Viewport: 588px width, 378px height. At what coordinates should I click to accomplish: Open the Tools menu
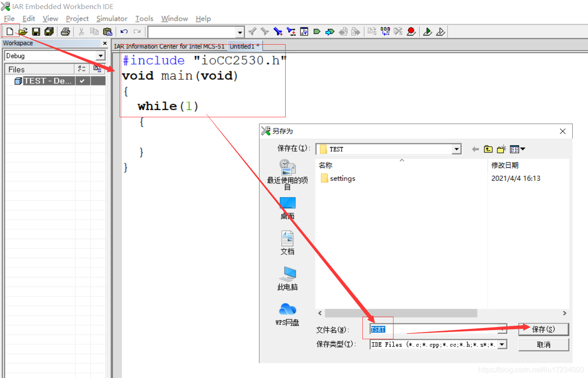pyautogui.click(x=144, y=18)
